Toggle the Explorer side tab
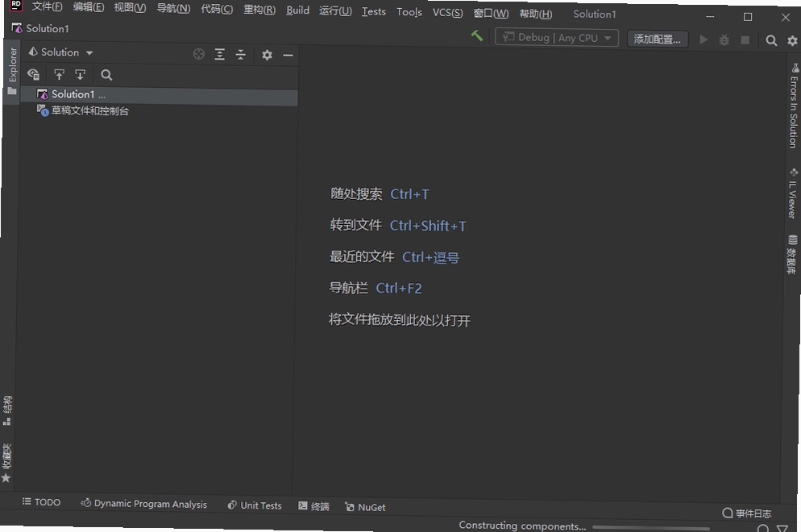 pyautogui.click(x=12, y=70)
